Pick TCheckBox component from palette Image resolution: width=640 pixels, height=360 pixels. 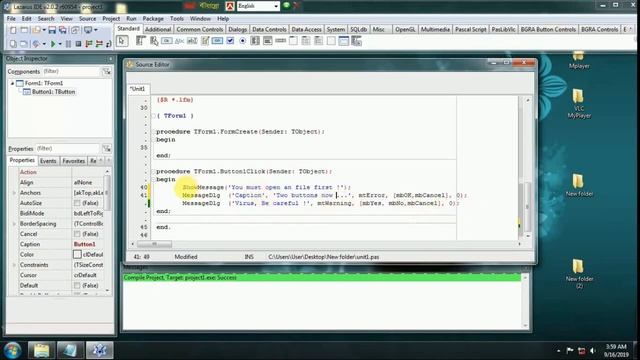click(230, 41)
